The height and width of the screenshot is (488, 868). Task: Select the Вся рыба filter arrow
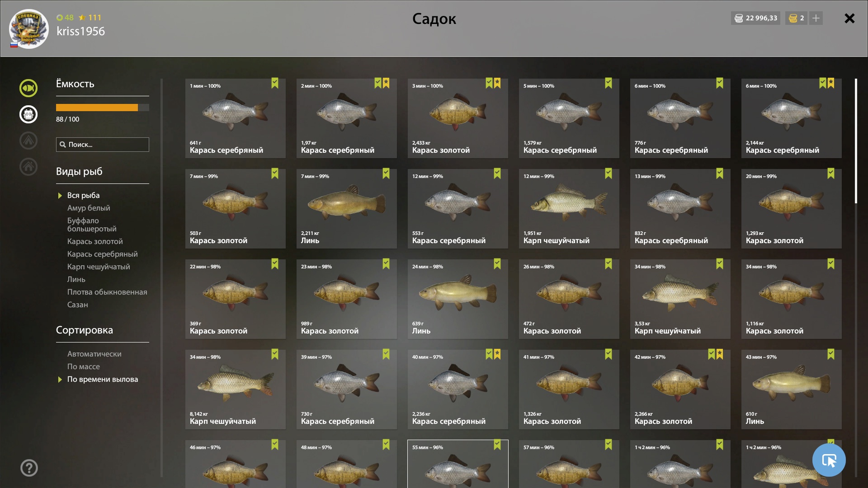60,196
